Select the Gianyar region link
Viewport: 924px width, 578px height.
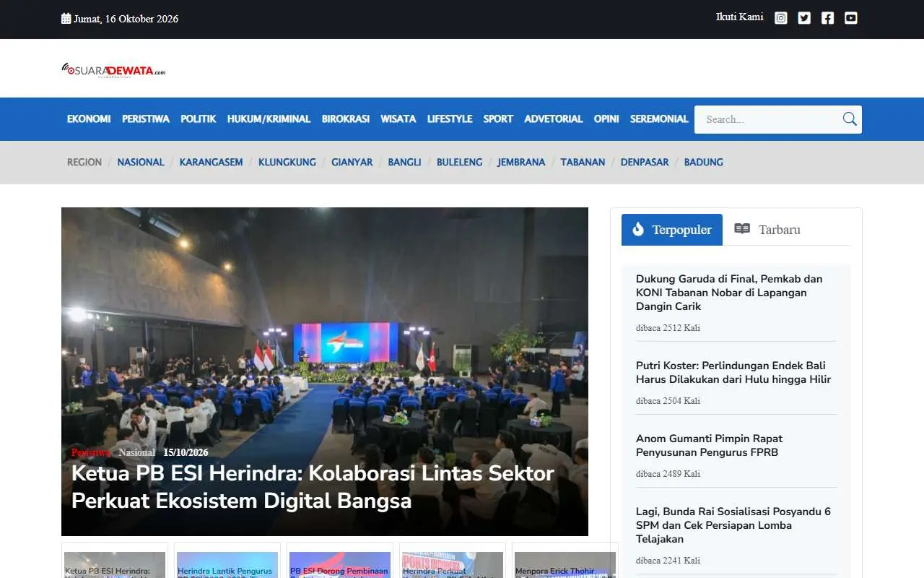(x=352, y=163)
